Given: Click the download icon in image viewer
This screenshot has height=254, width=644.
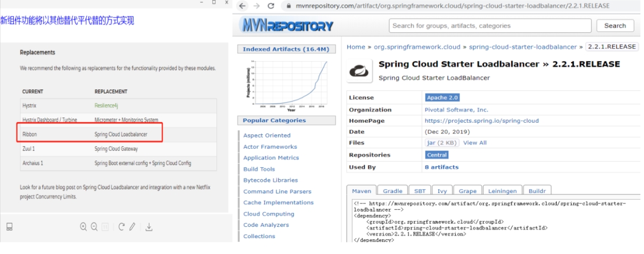Looking at the screenshot, I should point(149,227).
